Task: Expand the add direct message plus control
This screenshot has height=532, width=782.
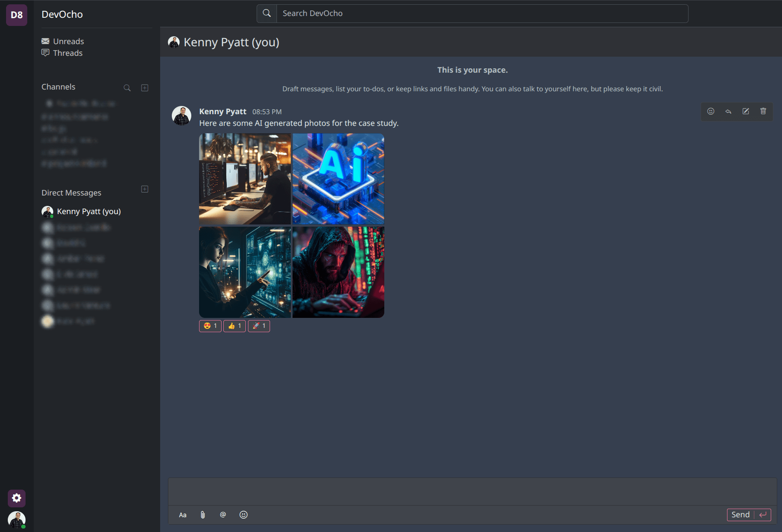Action: pos(145,189)
